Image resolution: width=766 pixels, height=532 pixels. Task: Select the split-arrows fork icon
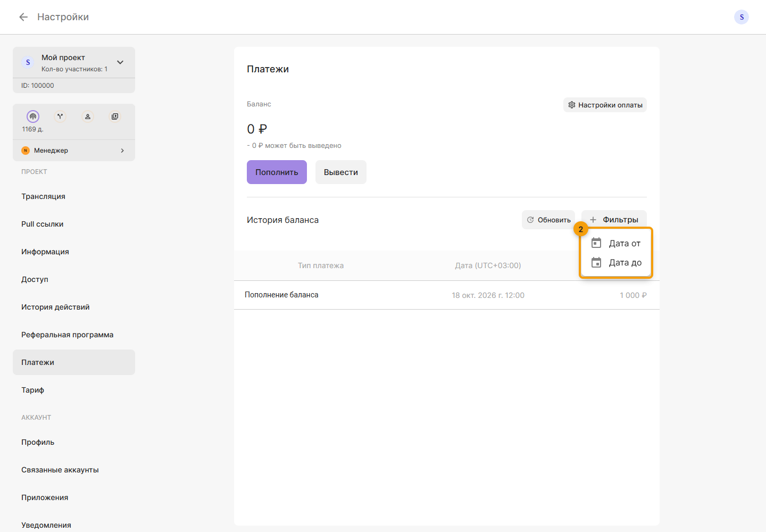click(60, 116)
